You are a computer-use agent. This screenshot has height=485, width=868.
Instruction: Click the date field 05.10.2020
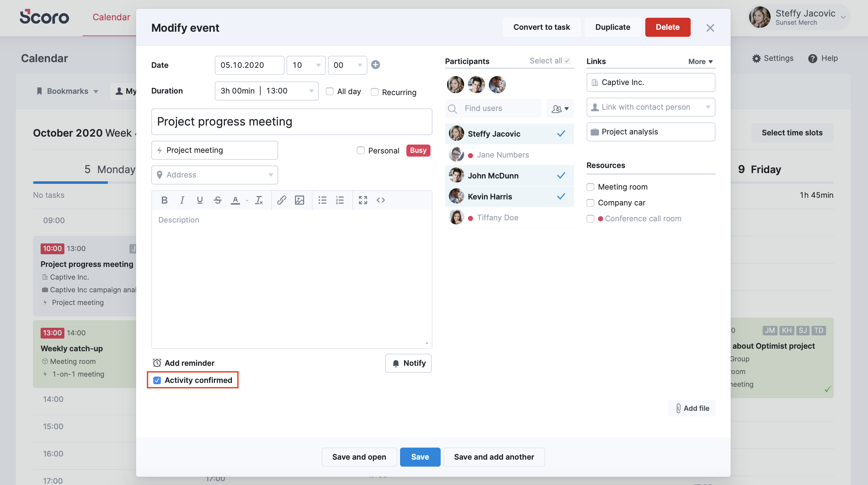click(249, 65)
